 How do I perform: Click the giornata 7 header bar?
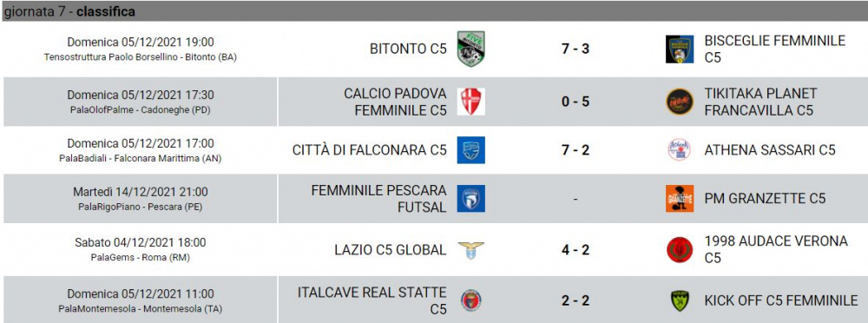(434, 11)
